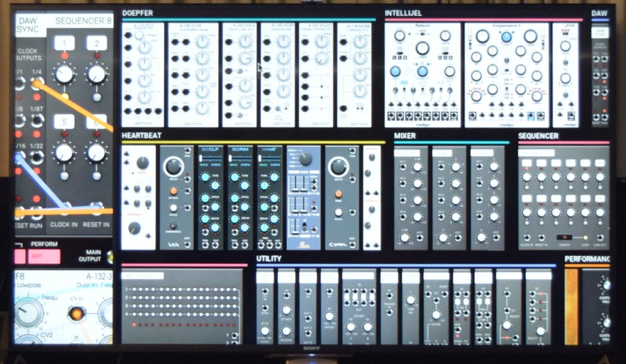
Task: Select the wooden side panel under Performance
Action: point(571,307)
